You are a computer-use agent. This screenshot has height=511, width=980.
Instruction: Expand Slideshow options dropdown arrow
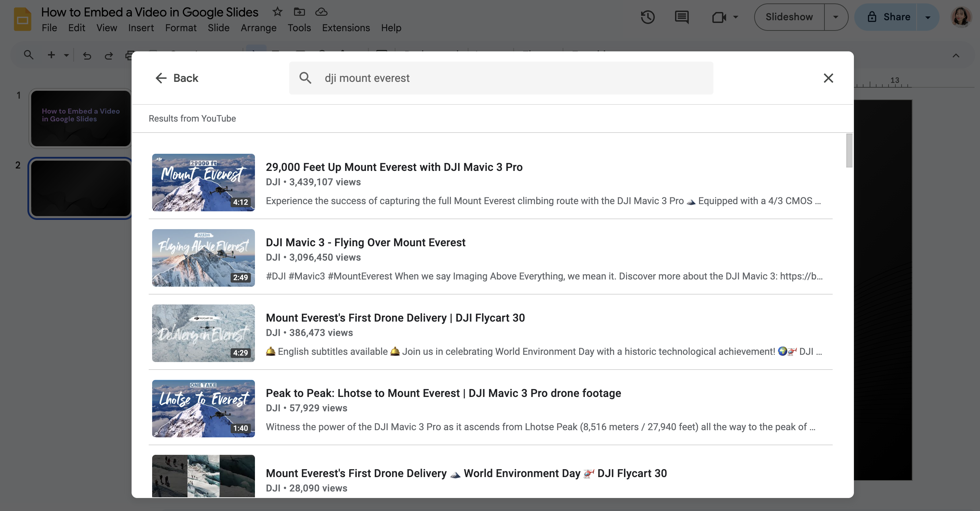click(x=835, y=17)
